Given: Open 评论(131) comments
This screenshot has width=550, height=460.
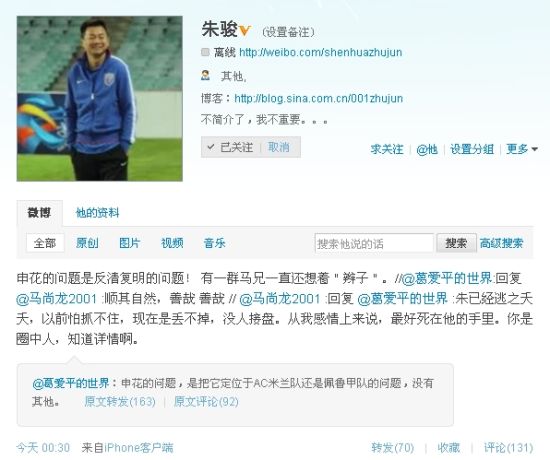Looking at the screenshot, I should pyautogui.click(x=508, y=448).
